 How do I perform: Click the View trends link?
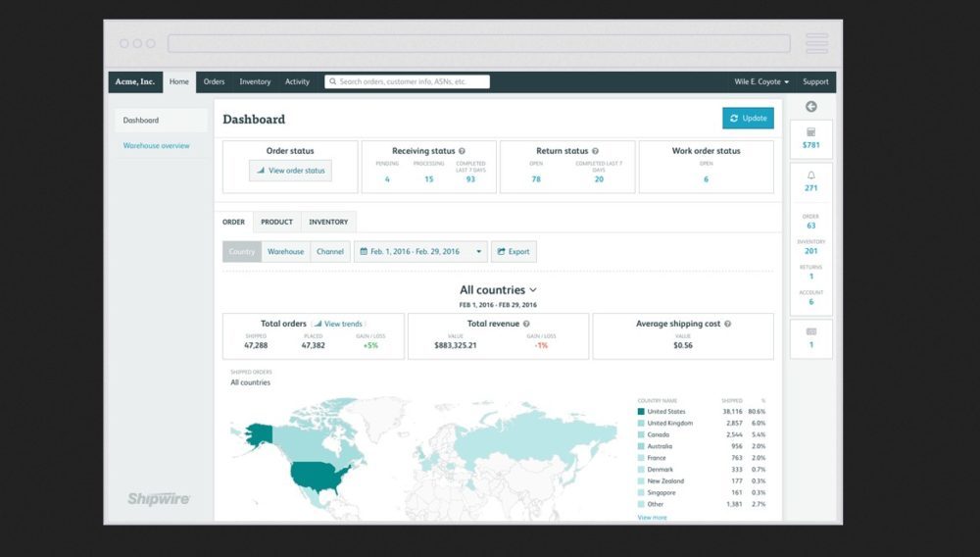tap(338, 324)
